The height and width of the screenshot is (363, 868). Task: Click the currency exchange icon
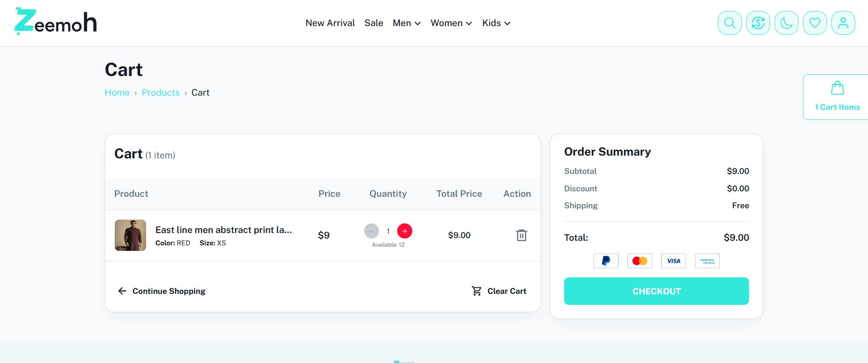pyautogui.click(x=758, y=23)
